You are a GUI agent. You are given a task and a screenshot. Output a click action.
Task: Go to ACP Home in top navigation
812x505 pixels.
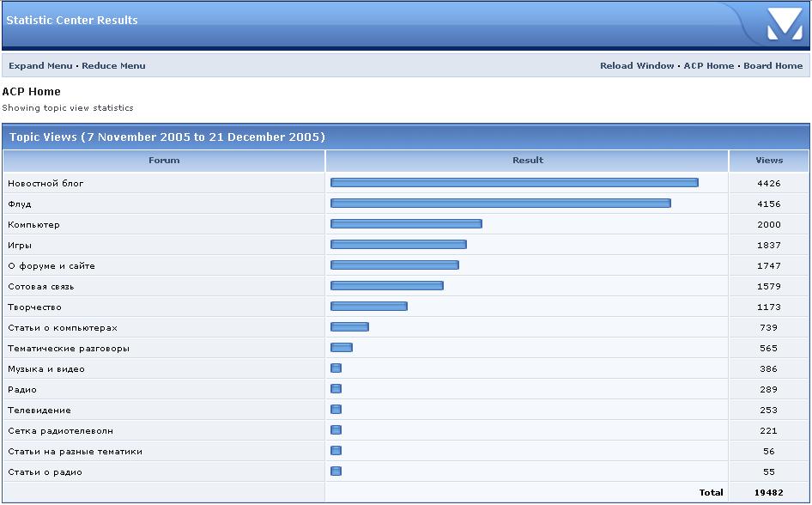tap(708, 66)
